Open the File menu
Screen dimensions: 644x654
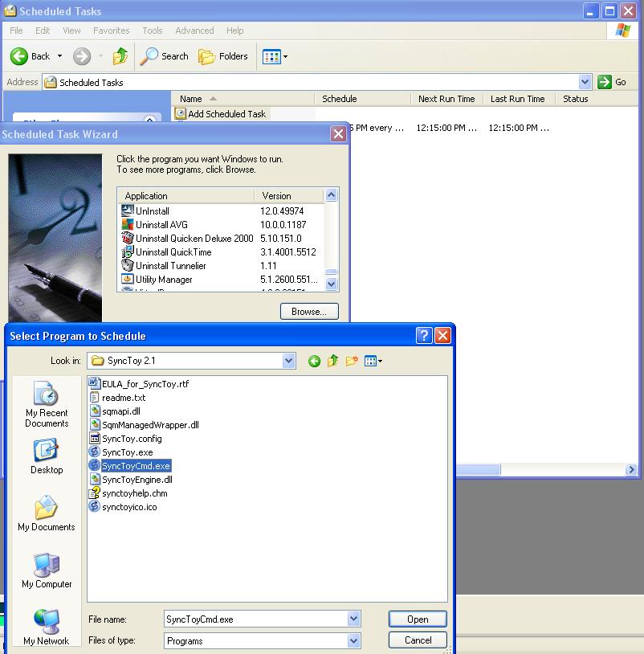[16, 31]
